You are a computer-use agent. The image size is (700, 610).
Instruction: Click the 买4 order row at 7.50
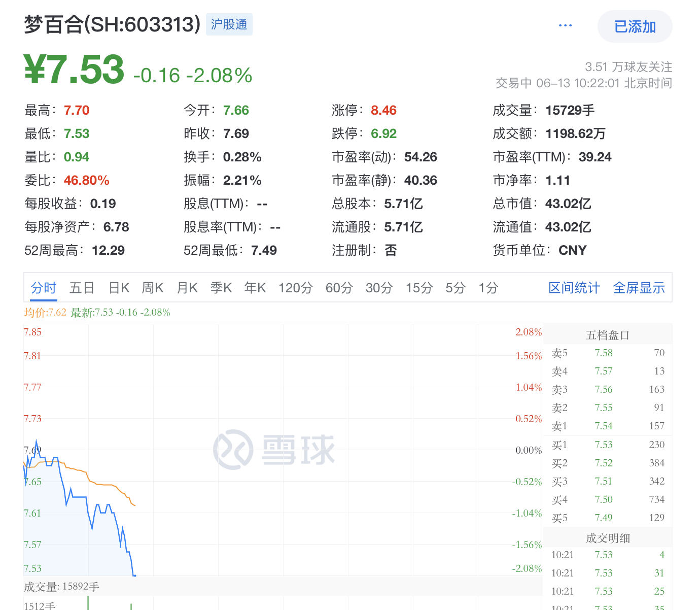[x=608, y=500]
